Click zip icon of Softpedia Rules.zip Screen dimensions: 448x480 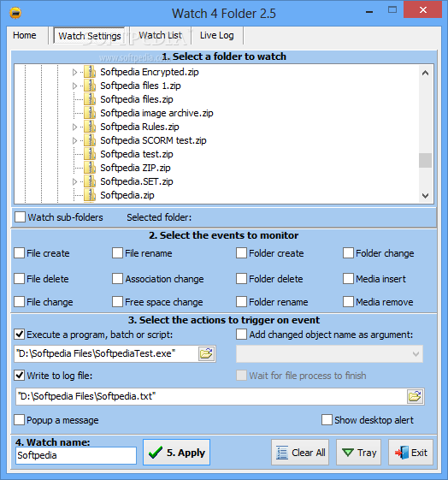pos(90,127)
